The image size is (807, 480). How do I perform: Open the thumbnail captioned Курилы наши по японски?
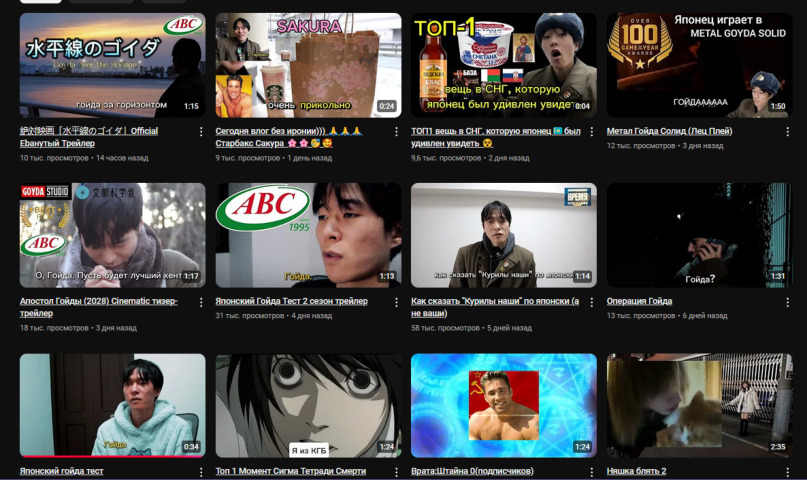[504, 235]
